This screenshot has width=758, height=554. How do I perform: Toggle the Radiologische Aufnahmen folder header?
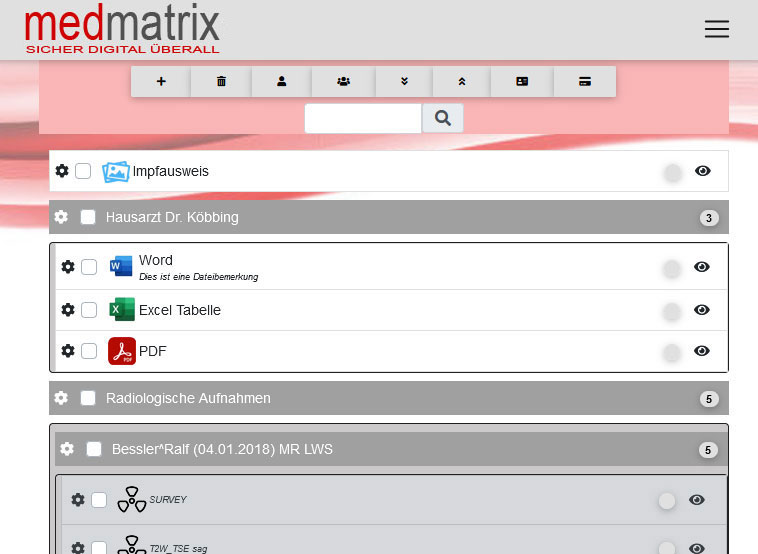pyautogui.click(x=188, y=398)
